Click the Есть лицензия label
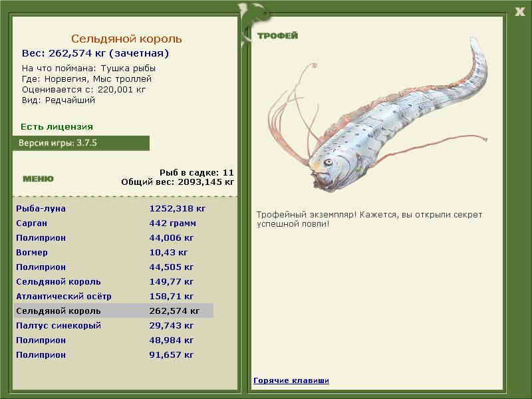The image size is (532, 399). pyautogui.click(x=57, y=126)
